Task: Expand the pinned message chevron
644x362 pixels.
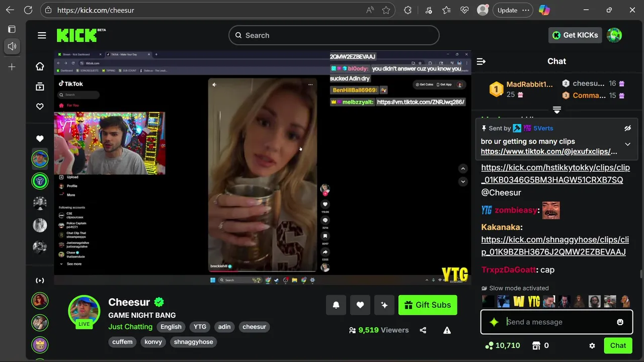Action: (x=627, y=144)
